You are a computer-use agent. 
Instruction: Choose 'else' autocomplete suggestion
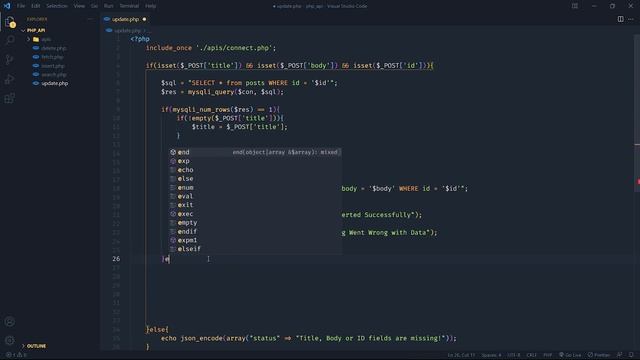255,179
